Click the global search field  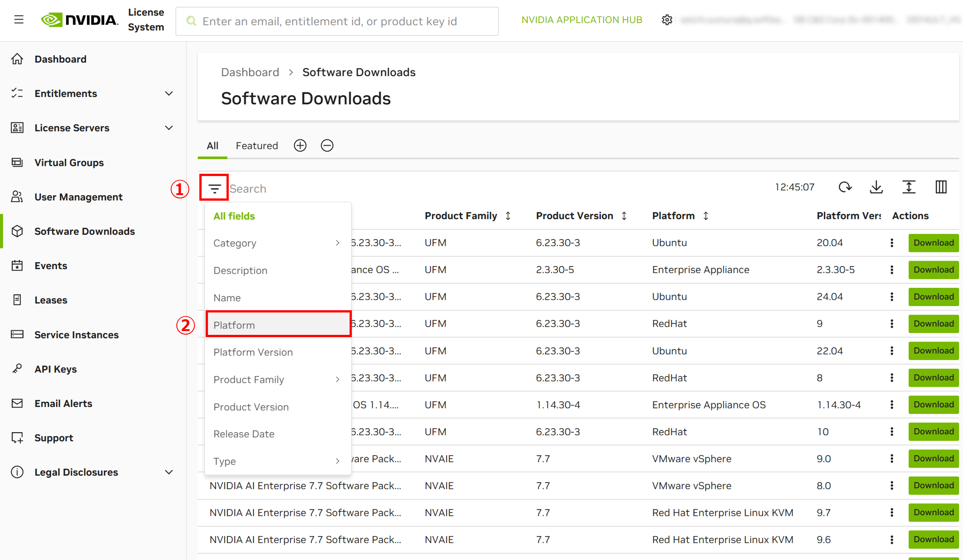(x=337, y=21)
